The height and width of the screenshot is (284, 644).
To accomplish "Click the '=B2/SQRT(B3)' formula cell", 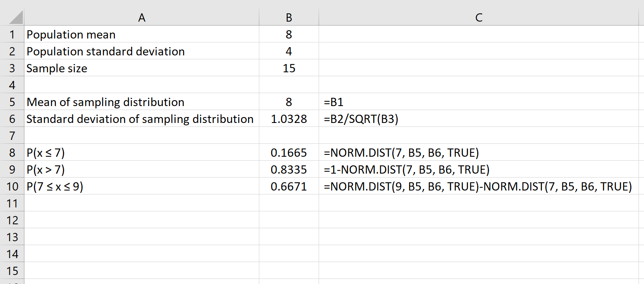I will point(479,119).
